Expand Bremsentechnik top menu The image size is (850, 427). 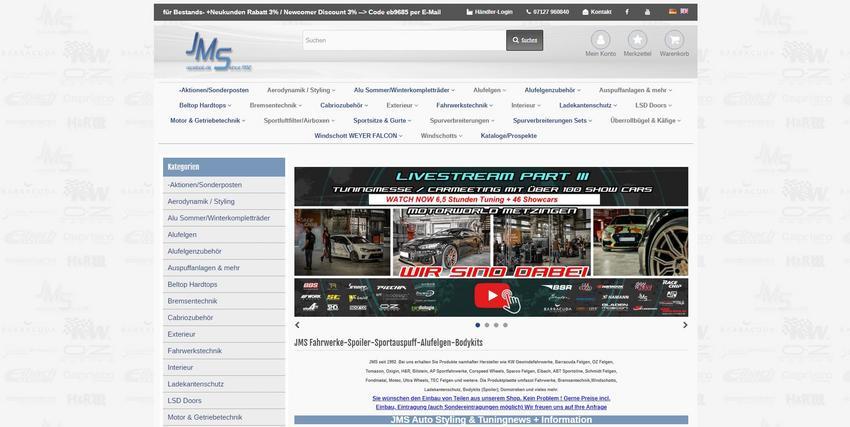(x=276, y=106)
